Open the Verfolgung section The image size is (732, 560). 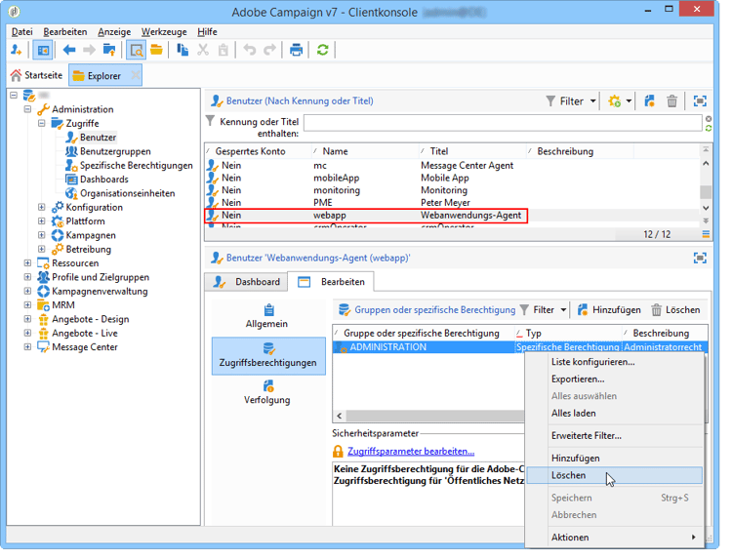tap(267, 393)
